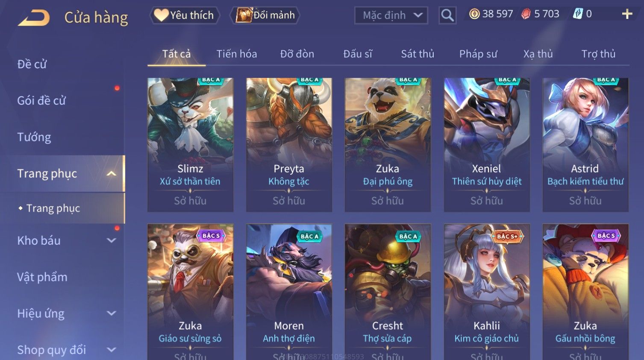Expand the Kho báu sidebar section
644x360 pixels.
(x=112, y=240)
